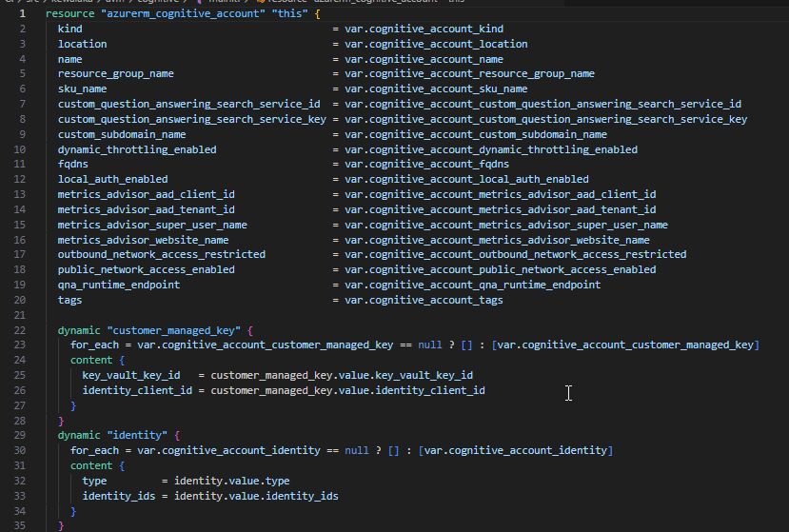Click the tags attribute on line 20

69,300
